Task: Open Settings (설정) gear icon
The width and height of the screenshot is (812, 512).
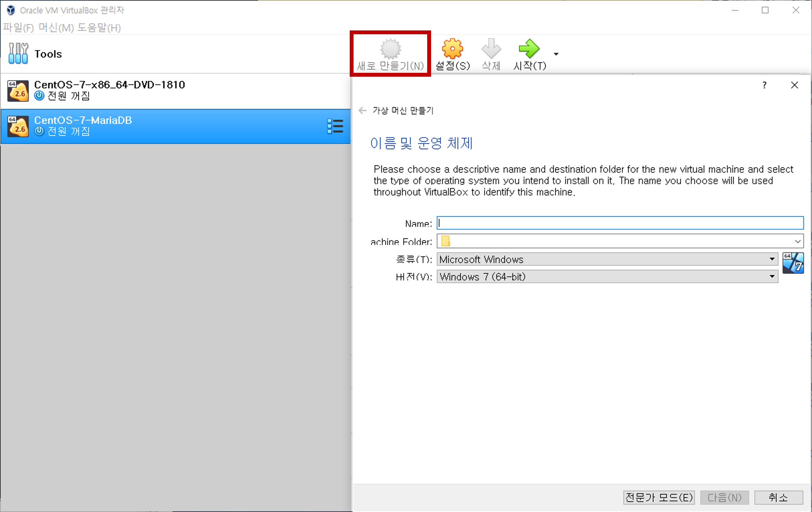Action: (x=452, y=48)
